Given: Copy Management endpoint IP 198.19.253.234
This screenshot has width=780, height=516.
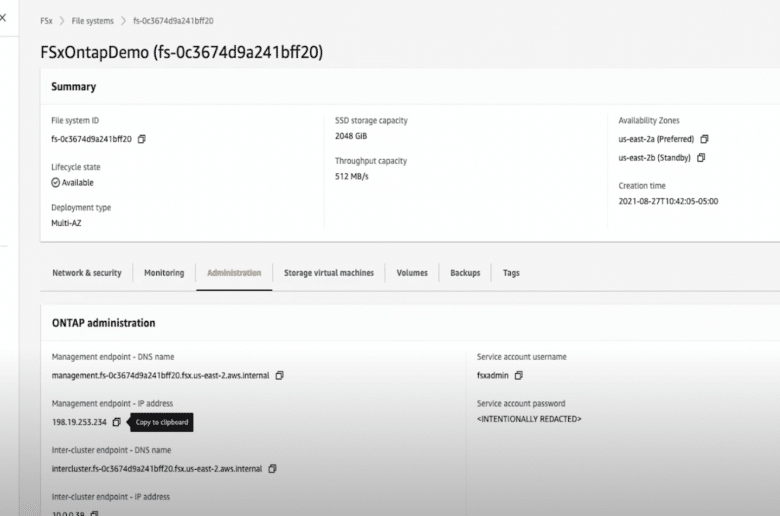Looking at the screenshot, I should (116, 422).
